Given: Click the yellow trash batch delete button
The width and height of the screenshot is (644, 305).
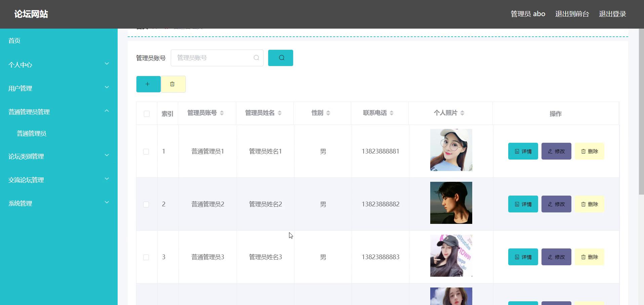Looking at the screenshot, I should pos(173,84).
